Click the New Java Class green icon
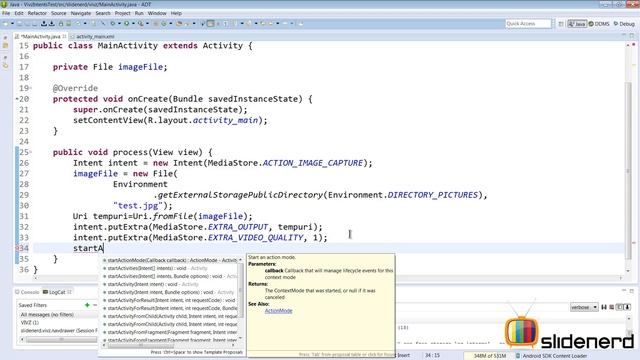The image size is (640, 360). tap(164, 24)
